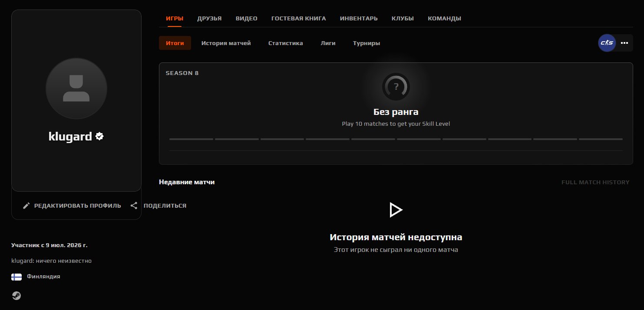The image size is (644, 310).
Task: Click 'Play 10 matches to get your Skill Level'
Action: (x=396, y=124)
